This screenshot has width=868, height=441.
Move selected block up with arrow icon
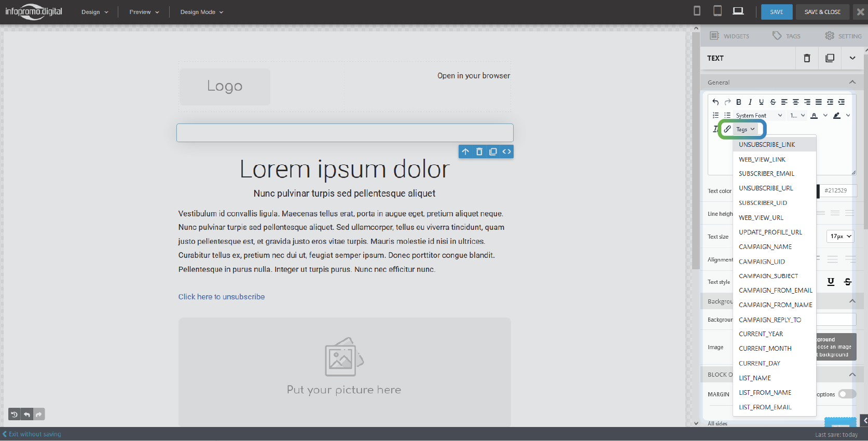(465, 151)
